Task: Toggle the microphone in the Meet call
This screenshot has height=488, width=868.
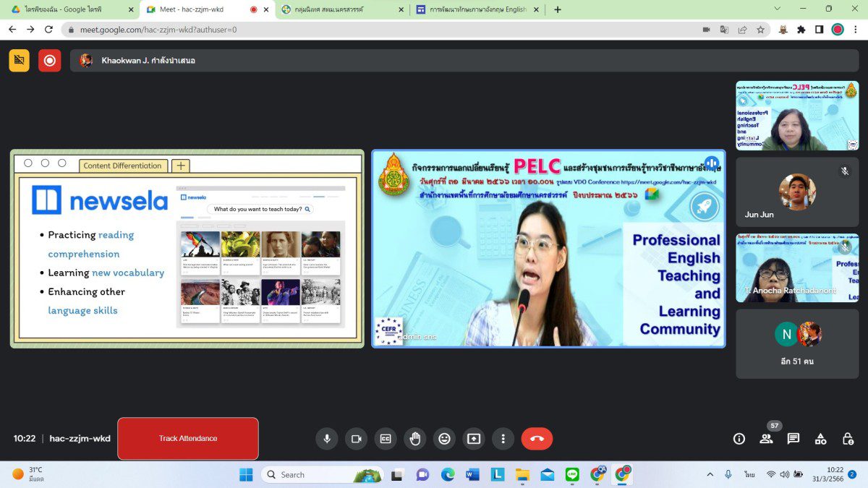Action: [327, 438]
